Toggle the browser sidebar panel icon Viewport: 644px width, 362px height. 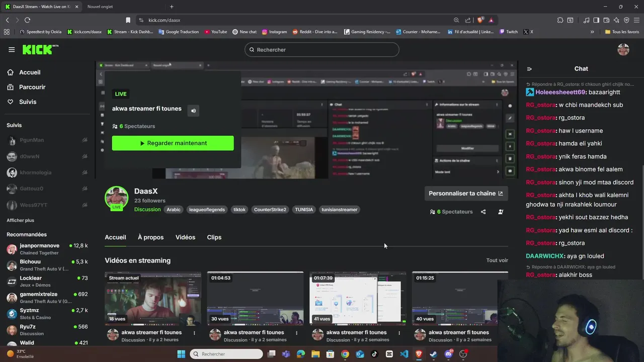pos(596,20)
